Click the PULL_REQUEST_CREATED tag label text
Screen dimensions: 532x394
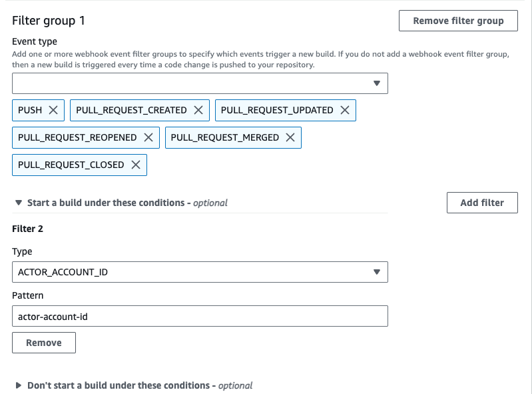[x=131, y=110]
